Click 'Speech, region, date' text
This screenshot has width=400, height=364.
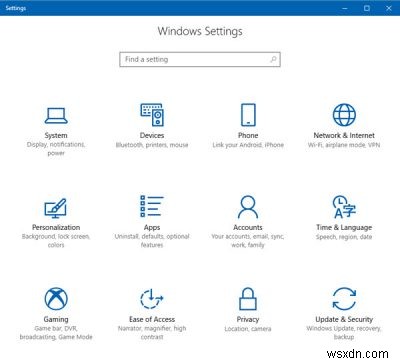344,237
